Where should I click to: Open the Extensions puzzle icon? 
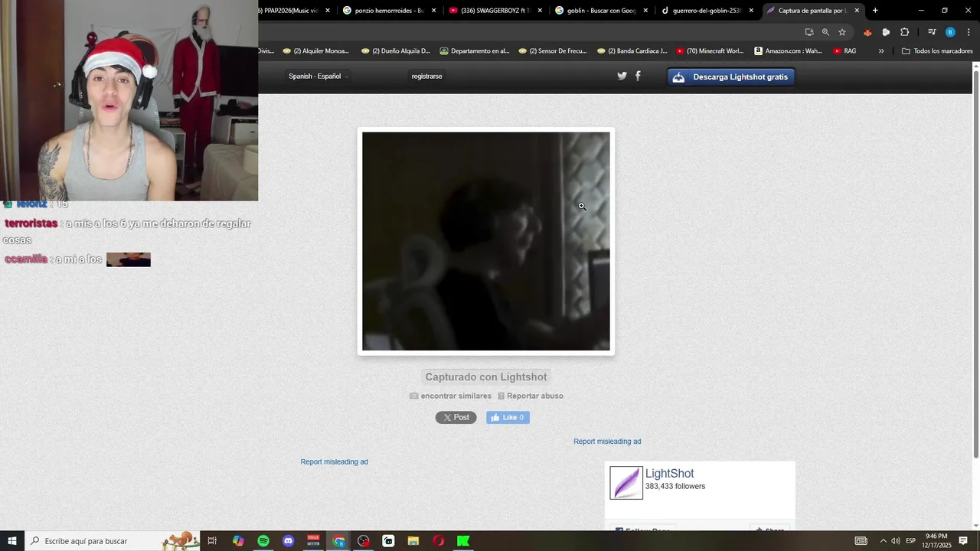905,32
